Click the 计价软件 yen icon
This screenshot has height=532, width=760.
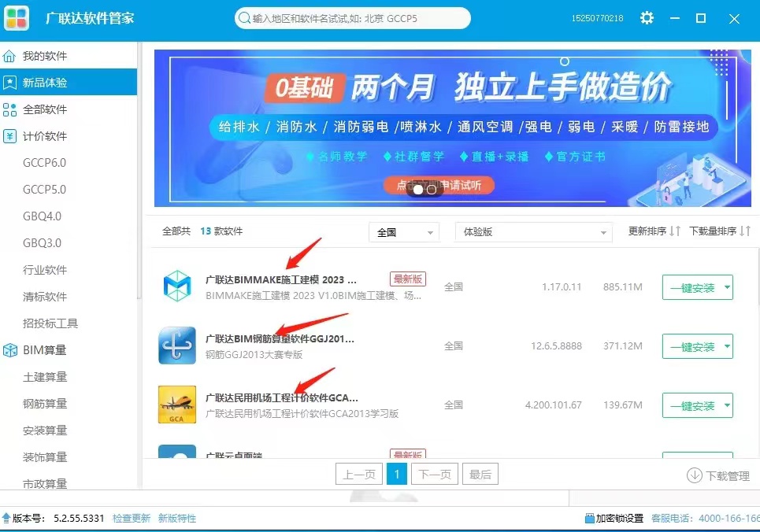[9, 136]
